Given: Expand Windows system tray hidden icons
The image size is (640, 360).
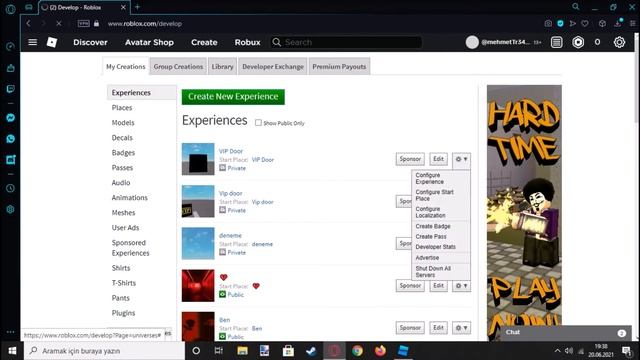Looking at the screenshot, I should click(x=557, y=351).
